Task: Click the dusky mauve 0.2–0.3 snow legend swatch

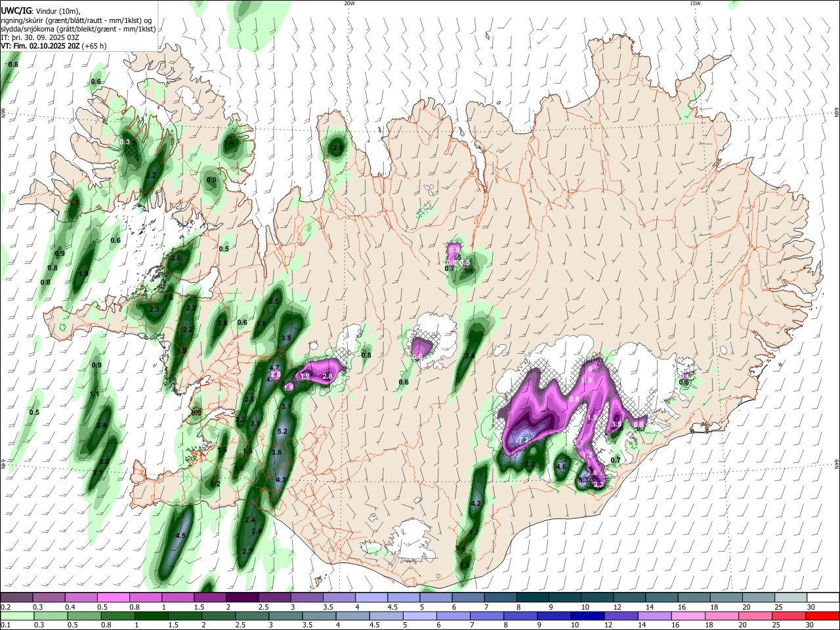Action: (16, 598)
